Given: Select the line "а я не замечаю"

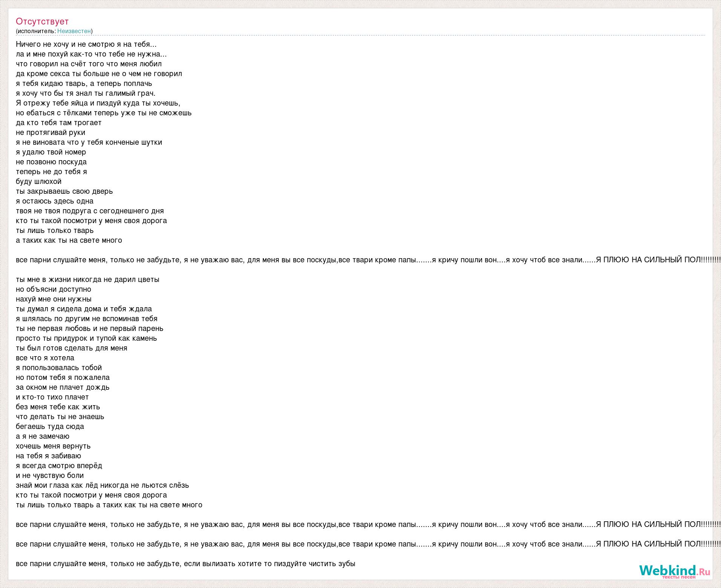Looking at the screenshot, I should click(x=43, y=436).
